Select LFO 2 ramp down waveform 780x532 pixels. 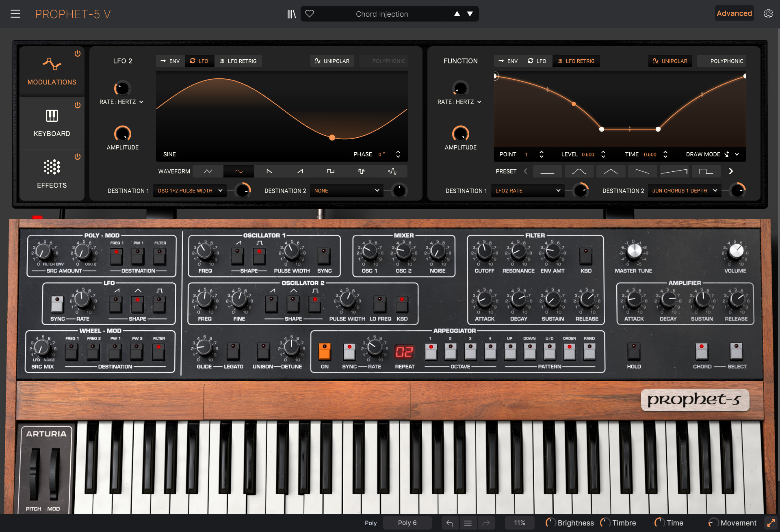pyautogui.click(x=269, y=171)
